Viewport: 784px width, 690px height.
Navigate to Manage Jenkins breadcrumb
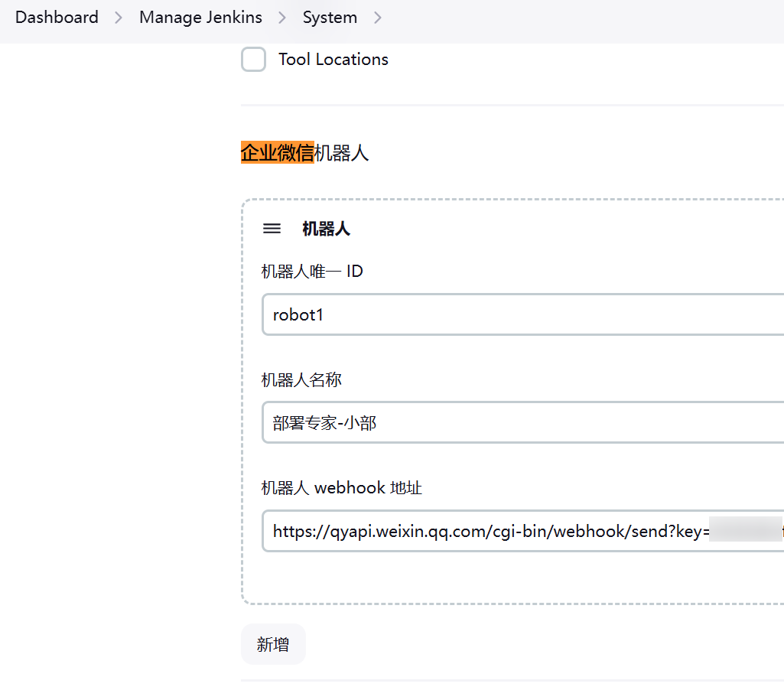tap(200, 18)
